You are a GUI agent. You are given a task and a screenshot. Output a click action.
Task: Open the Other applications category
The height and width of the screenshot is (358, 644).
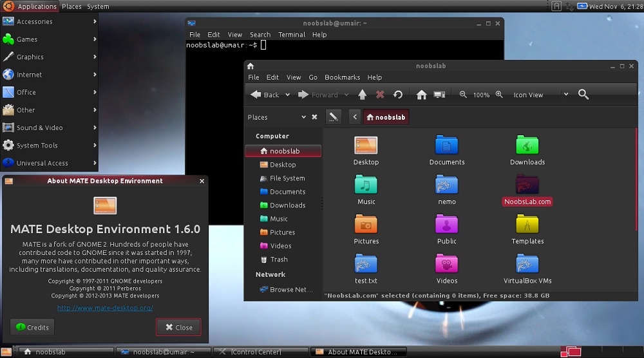pyautogui.click(x=50, y=109)
